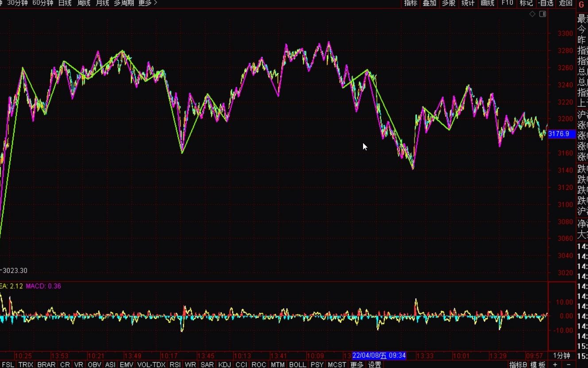
Task: Click the plus zoom-in button
Action: (x=555, y=364)
